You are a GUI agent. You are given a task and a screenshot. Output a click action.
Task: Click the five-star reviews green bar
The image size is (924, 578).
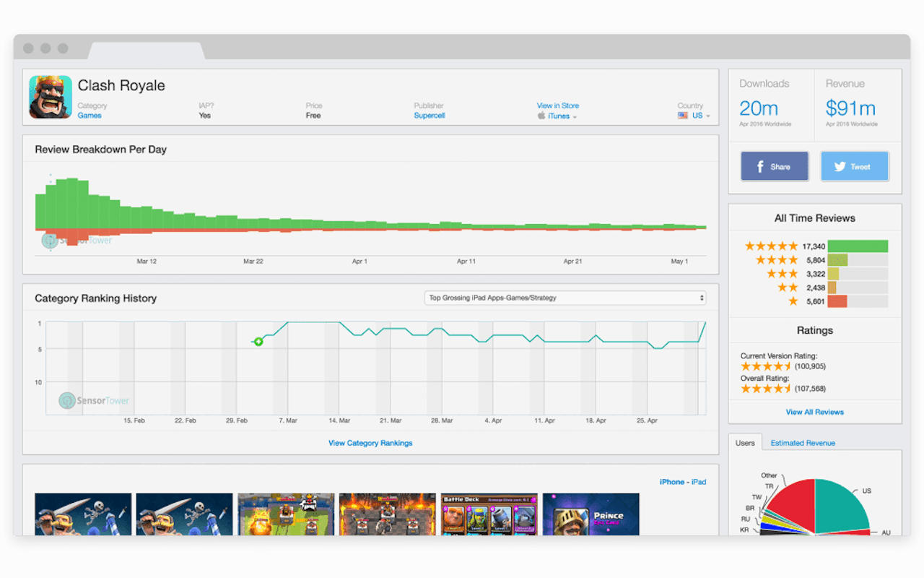pyautogui.click(x=858, y=246)
